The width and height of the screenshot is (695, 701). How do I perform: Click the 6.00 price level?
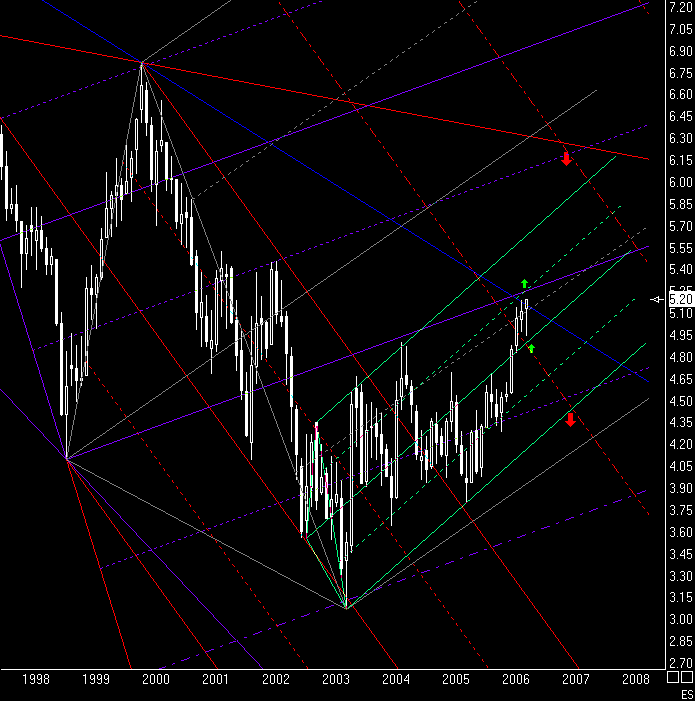681,182
